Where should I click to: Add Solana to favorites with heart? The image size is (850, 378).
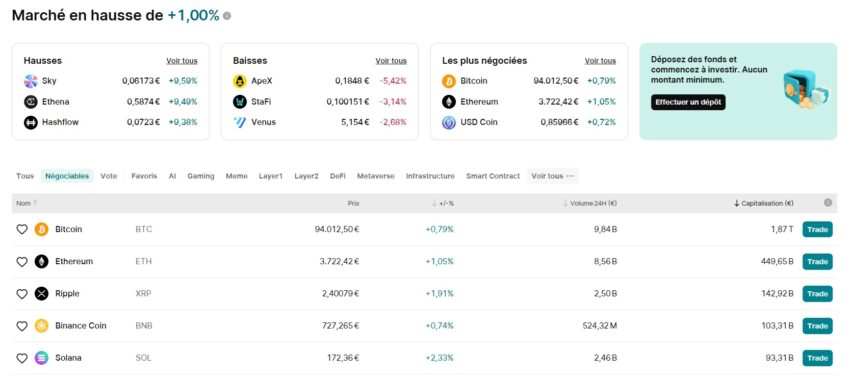point(22,358)
